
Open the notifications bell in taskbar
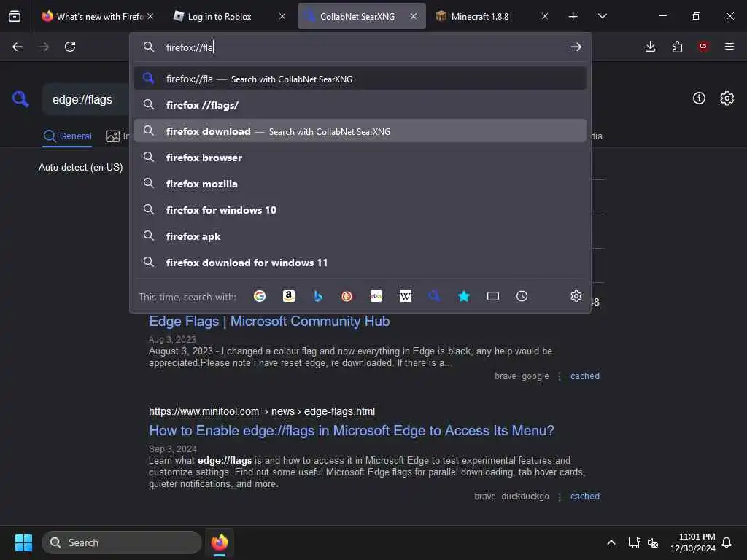(727, 542)
